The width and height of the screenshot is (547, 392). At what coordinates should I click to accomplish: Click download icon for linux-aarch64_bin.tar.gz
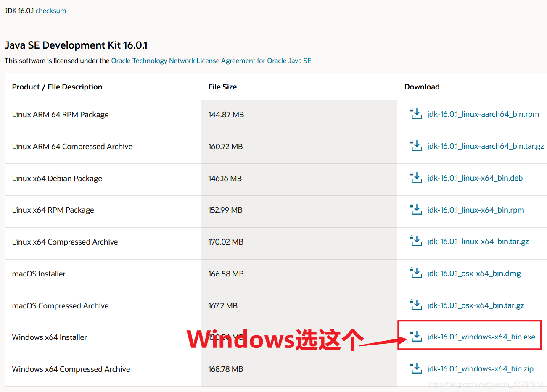[416, 145]
